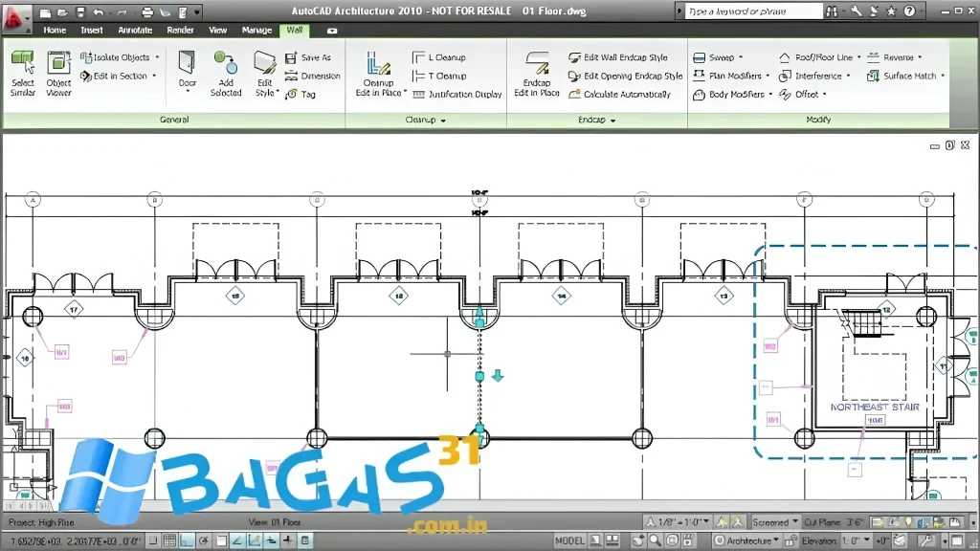Image resolution: width=980 pixels, height=551 pixels.
Task: Click the Save As wall tool
Action: coord(308,57)
